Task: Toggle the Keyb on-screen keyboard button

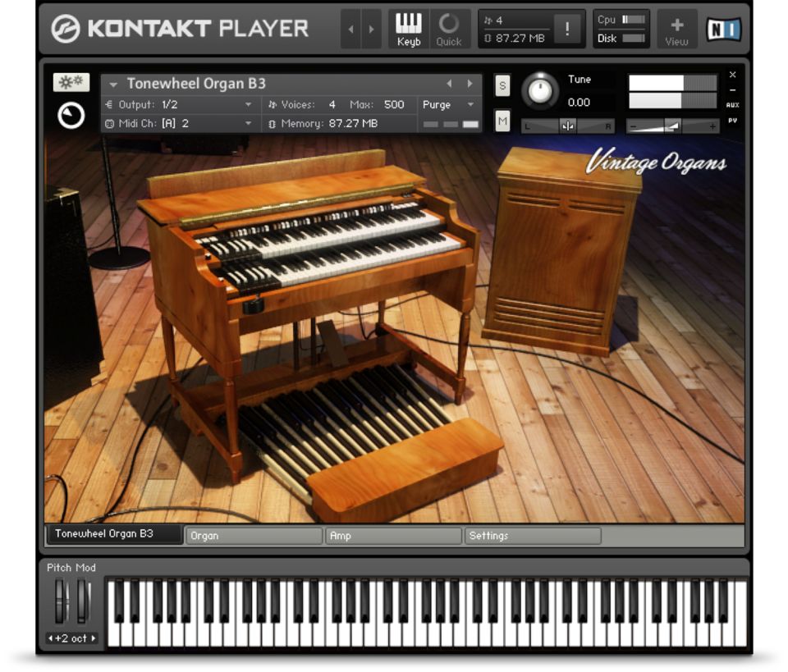Action: click(408, 29)
